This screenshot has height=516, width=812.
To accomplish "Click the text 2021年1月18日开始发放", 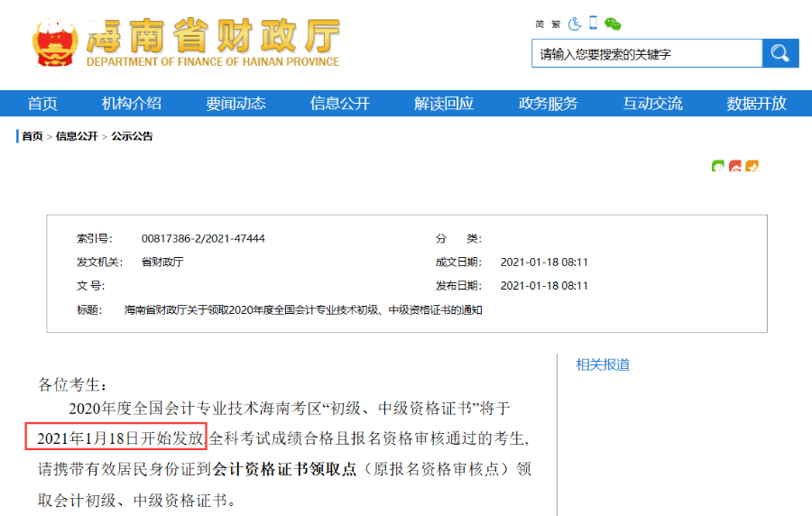I will point(120,438).
